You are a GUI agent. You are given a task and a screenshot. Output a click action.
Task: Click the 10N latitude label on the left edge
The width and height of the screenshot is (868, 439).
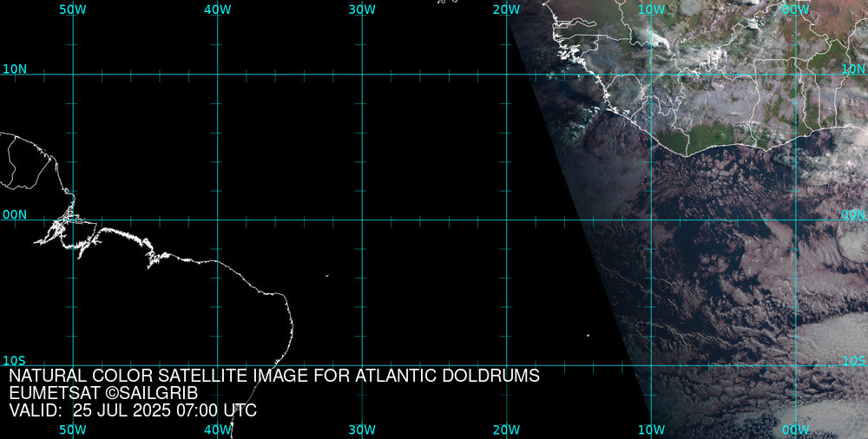15,69
